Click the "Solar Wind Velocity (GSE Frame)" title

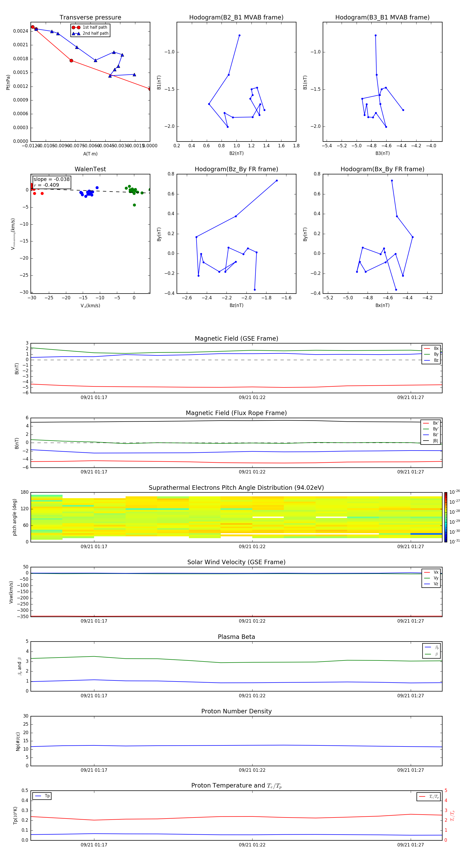[x=236, y=562]
